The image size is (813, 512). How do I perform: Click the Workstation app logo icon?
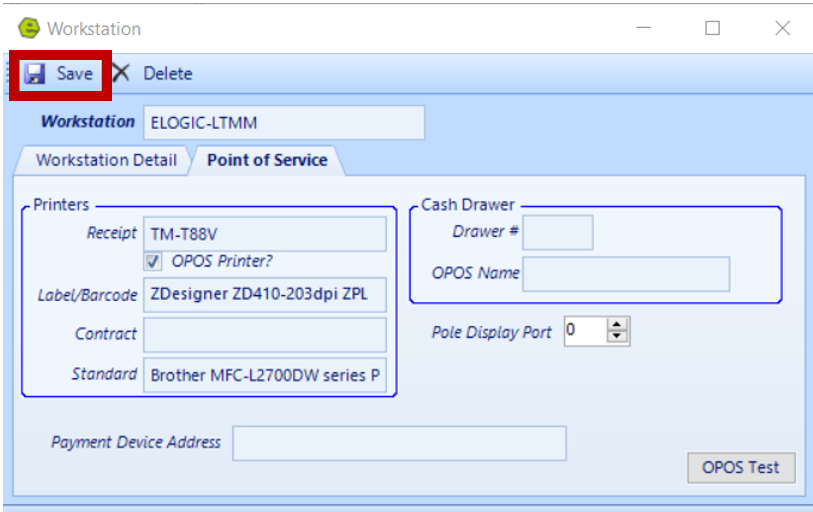click(28, 28)
